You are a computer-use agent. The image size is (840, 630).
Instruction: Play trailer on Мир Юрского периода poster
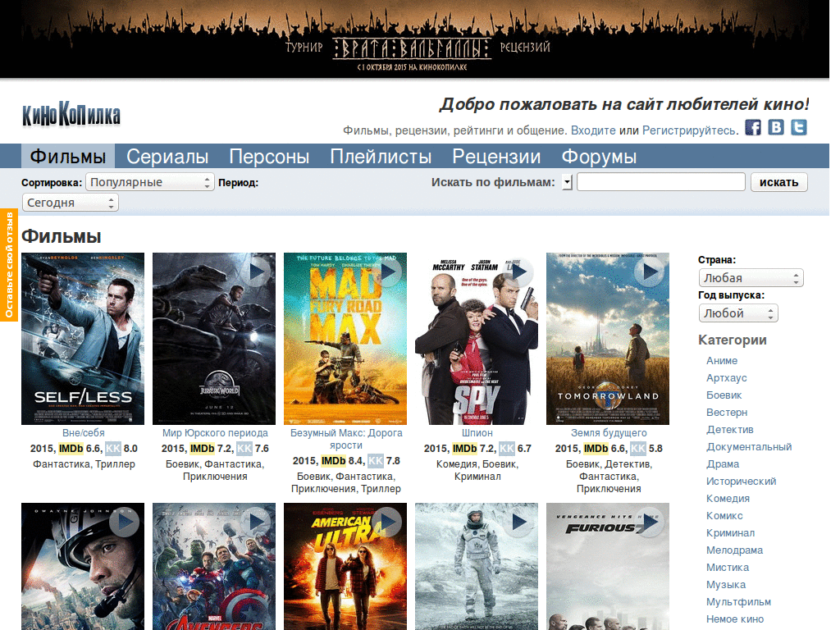click(257, 272)
